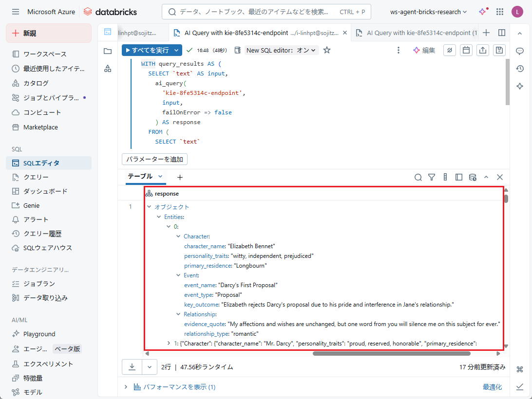Click the search bar at the top
The image size is (532, 399).
[x=266, y=12]
